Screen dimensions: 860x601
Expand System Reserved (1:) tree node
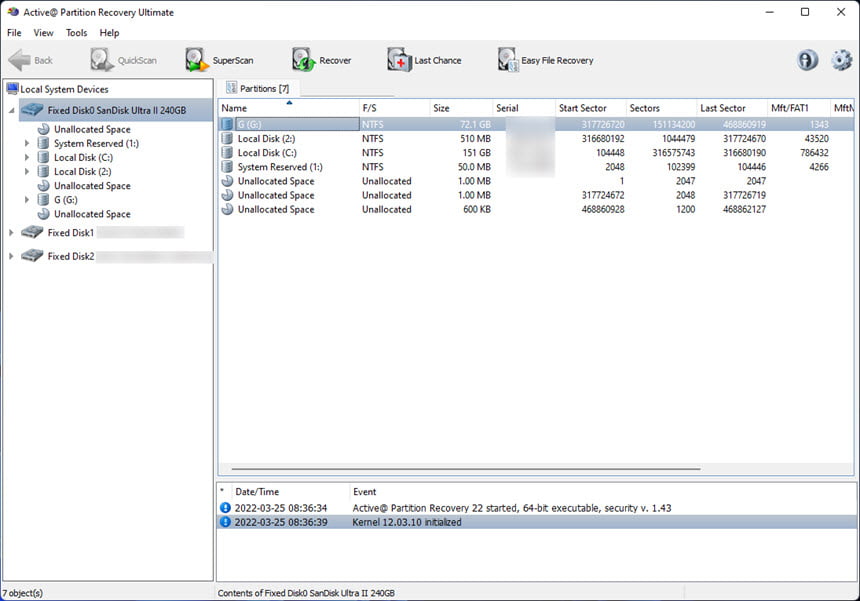pos(26,143)
